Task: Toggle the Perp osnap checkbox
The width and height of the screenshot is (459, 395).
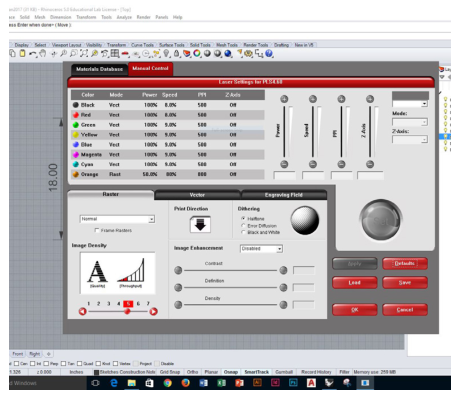Action: point(46,363)
